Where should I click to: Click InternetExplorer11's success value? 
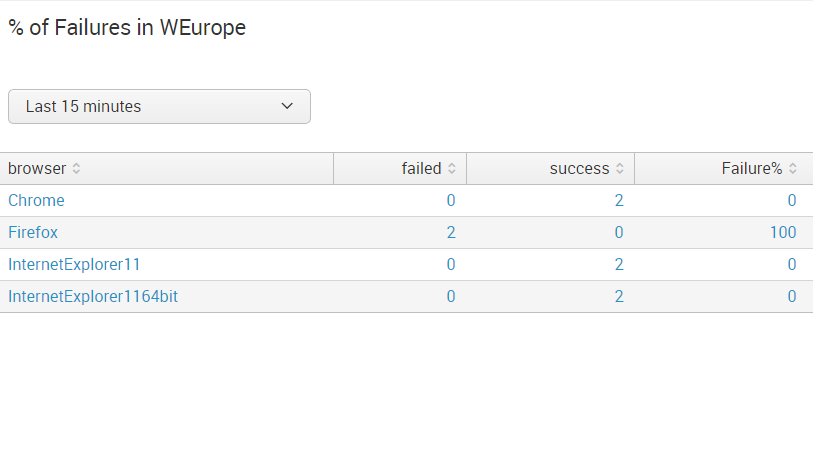(x=619, y=264)
